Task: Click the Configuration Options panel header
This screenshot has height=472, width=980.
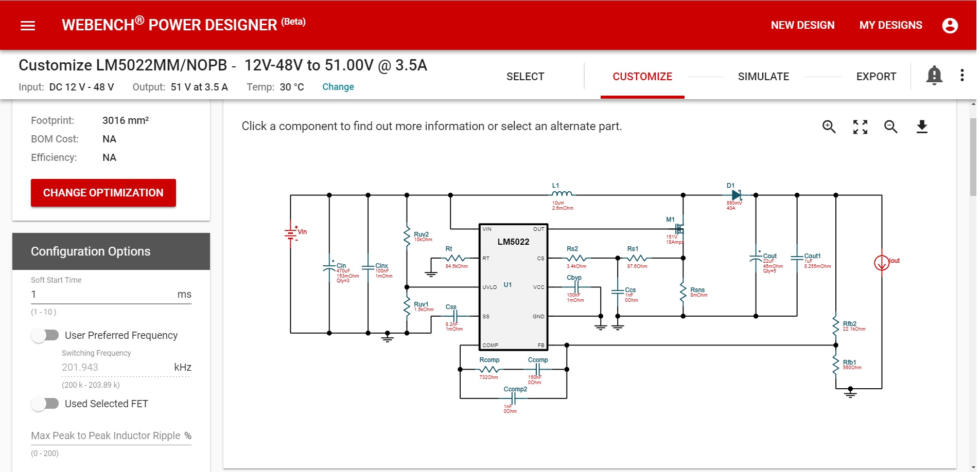Action: [111, 251]
